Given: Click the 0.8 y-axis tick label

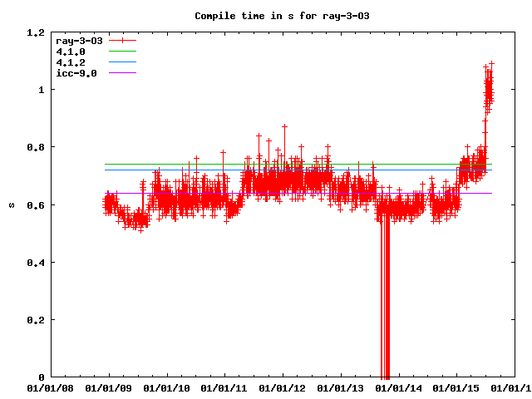Looking at the screenshot, I should coord(35,147).
